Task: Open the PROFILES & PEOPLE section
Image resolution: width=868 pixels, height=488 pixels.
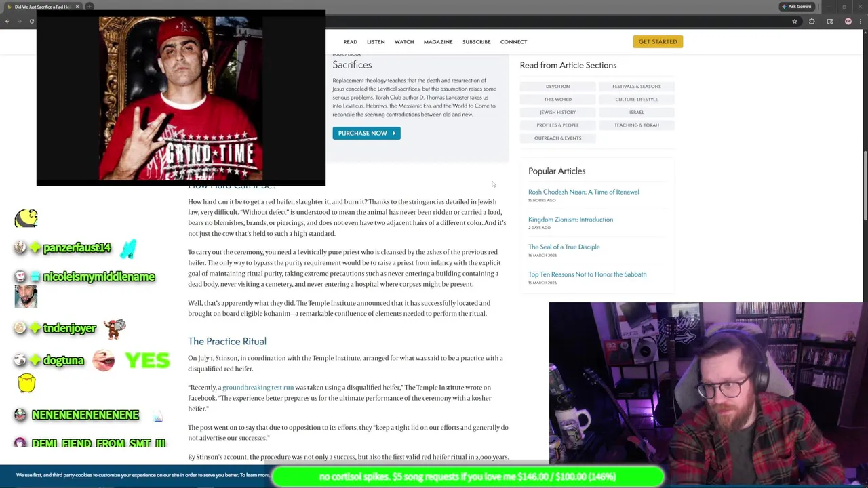Action: 557,125
